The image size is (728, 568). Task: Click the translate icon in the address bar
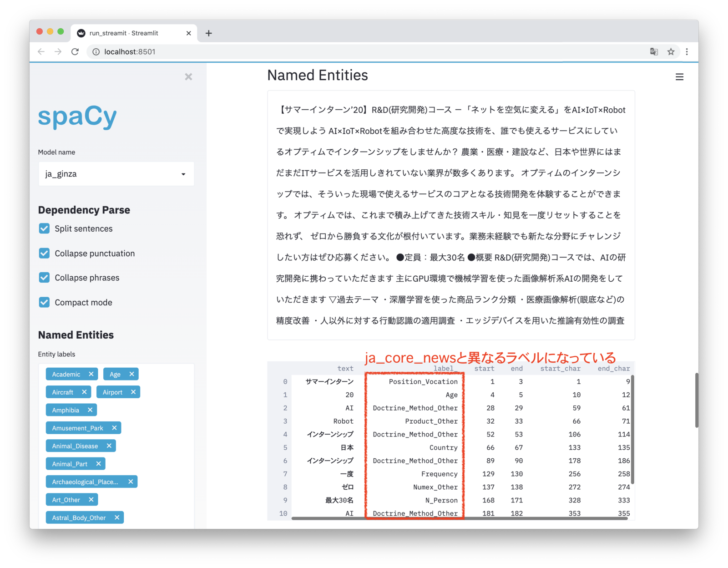click(x=654, y=51)
